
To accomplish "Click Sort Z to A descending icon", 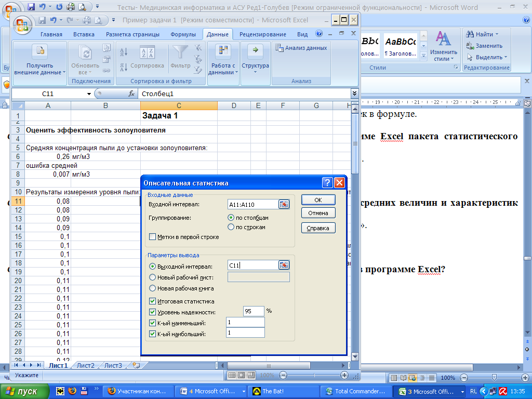I will click(124, 66).
